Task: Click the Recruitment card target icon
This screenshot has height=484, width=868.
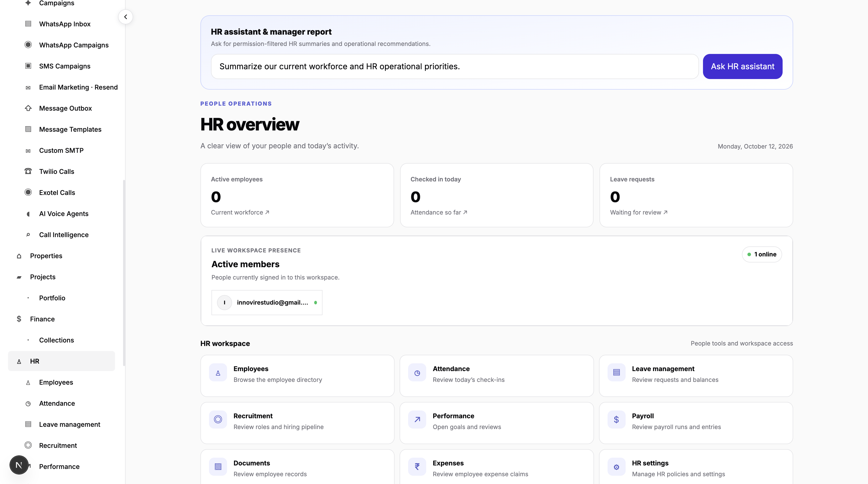Action: point(218,420)
